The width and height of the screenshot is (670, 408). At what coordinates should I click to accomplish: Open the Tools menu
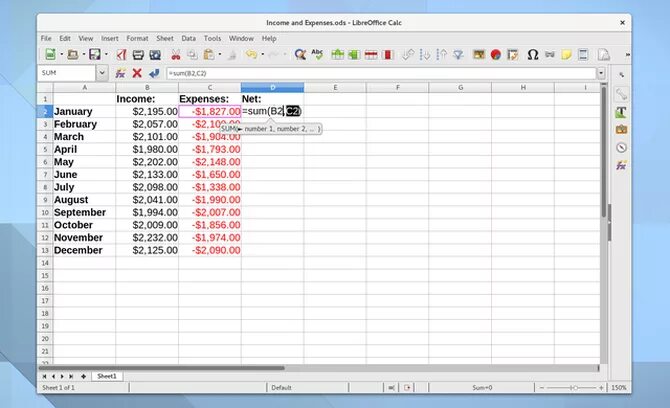pos(212,38)
